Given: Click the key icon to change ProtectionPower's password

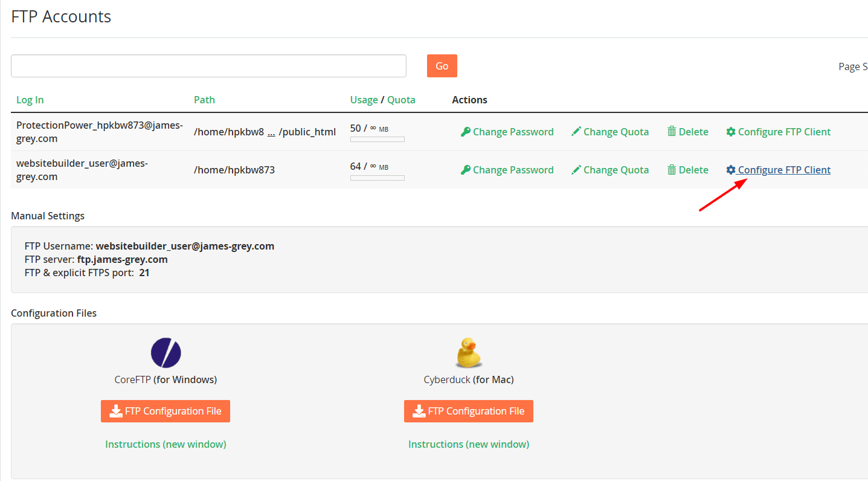Looking at the screenshot, I should pos(465,131).
